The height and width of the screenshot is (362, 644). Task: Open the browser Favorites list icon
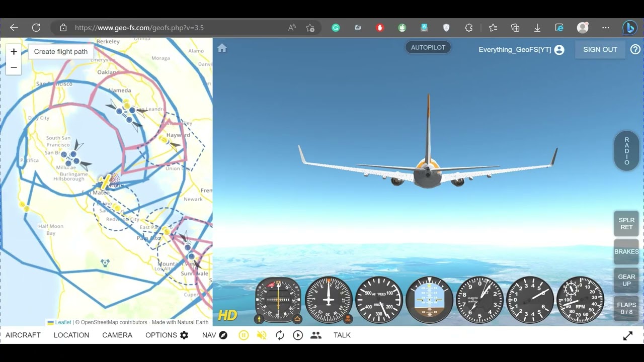[493, 28]
